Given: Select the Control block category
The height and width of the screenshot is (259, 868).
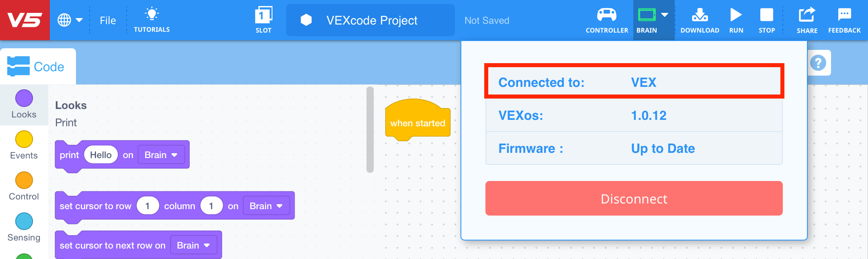Looking at the screenshot, I should pos(23,187).
